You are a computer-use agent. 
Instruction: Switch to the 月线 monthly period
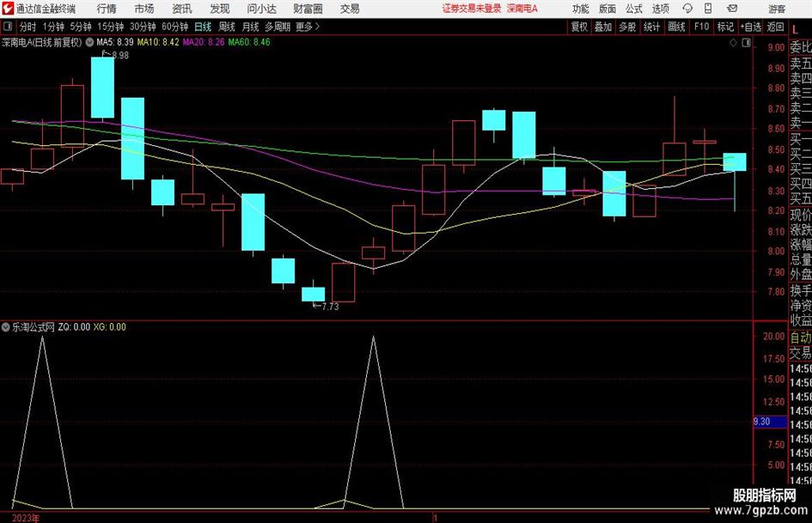click(251, 27)
